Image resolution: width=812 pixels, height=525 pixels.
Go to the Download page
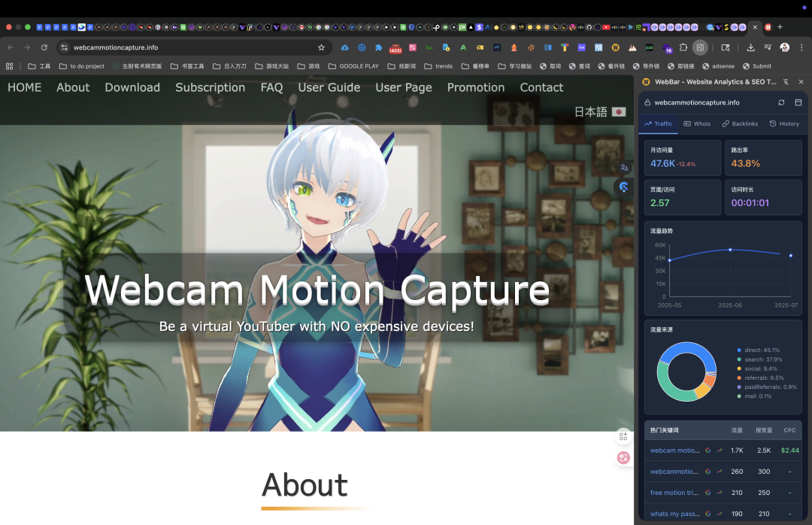(x=132, y=87)
